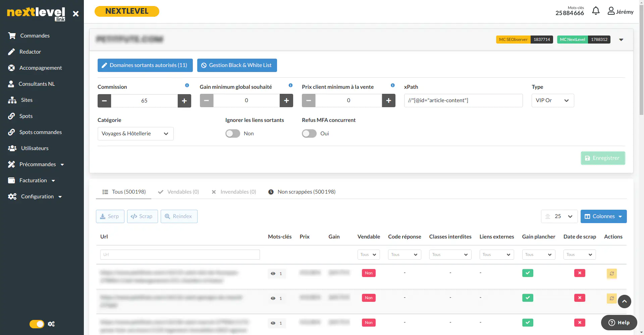The height and width of the screenshot is (335, 644).
Task: Open the Vendable filter dropdown
Action: 369,255
